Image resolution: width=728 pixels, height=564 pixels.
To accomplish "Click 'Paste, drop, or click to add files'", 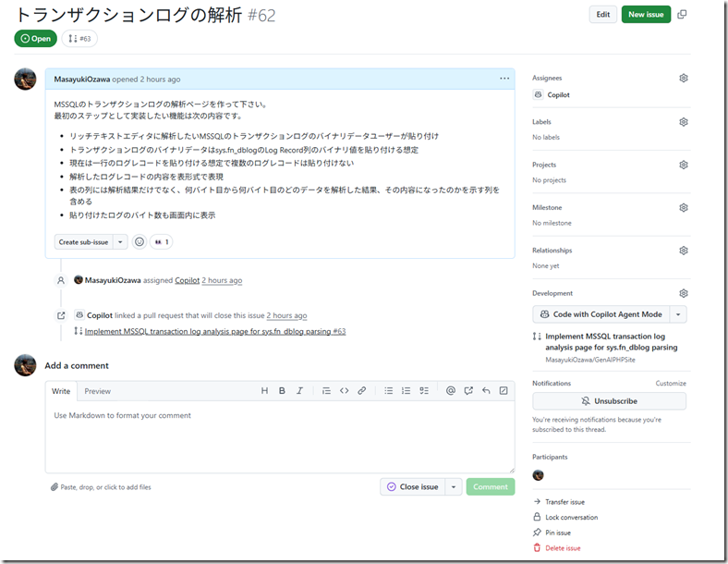I will 105,487.
